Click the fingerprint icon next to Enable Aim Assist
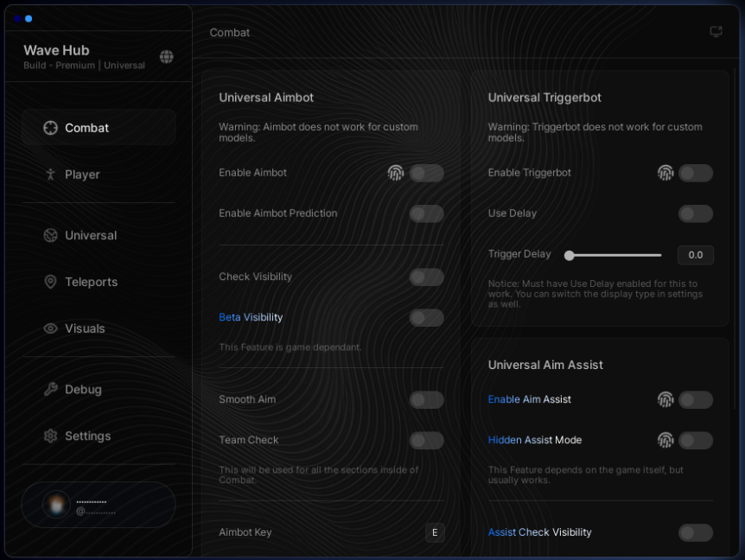The width and height of the screenshot is (745, 560). point(665,399)
